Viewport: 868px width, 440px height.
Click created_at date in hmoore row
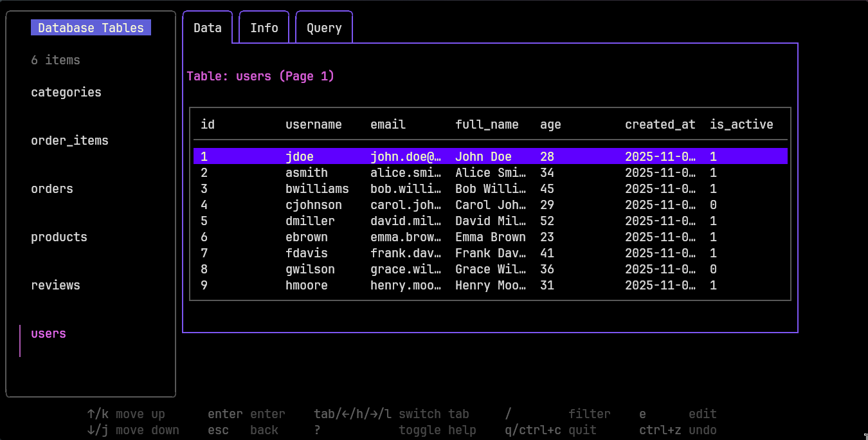point(660,285)
